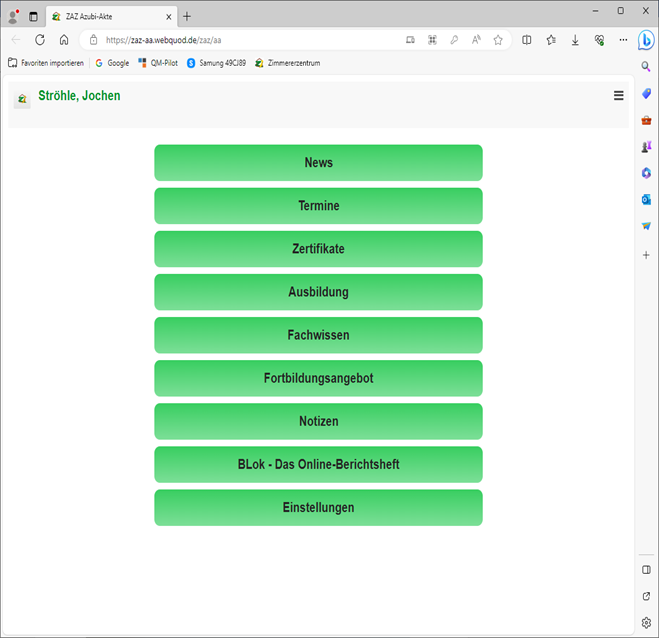Open the sidebar Shopping tag icon

coord(646,93)
